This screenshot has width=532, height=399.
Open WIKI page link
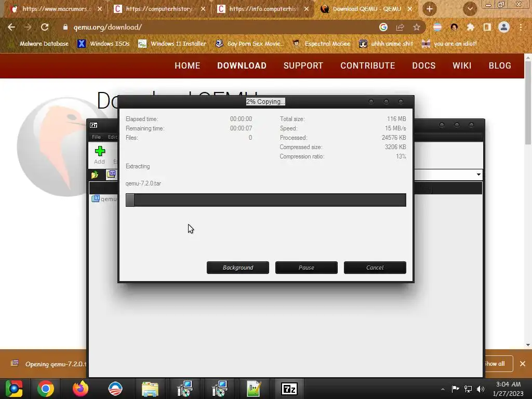tap(462, 65)
